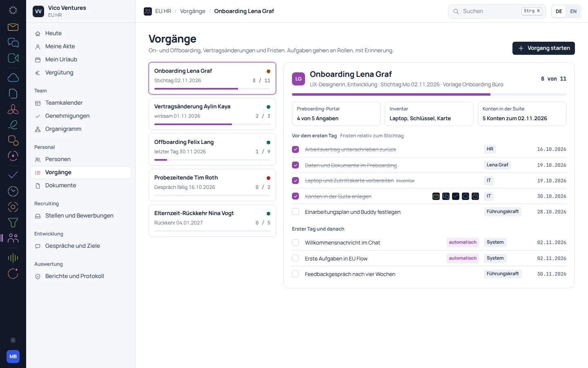The height and width of the screenshot is (368, 588).
Task: Check 'Erste Aufgaben in EU Flow' task
Action: click(296, 258)
